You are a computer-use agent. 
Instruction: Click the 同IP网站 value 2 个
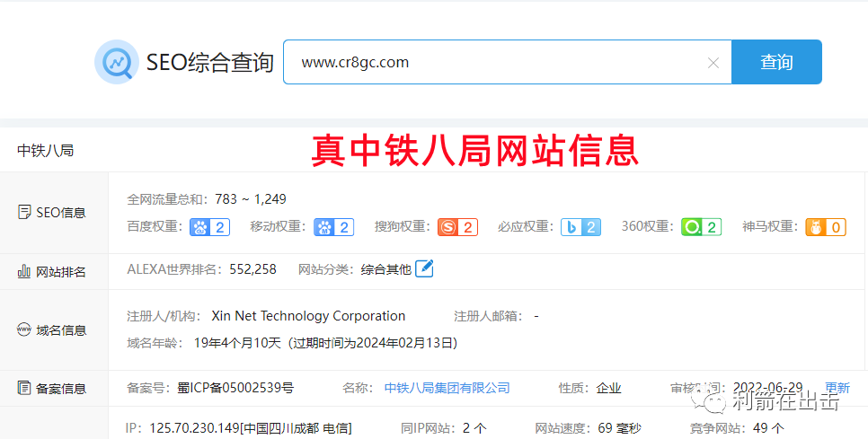(x=475, y=428)
